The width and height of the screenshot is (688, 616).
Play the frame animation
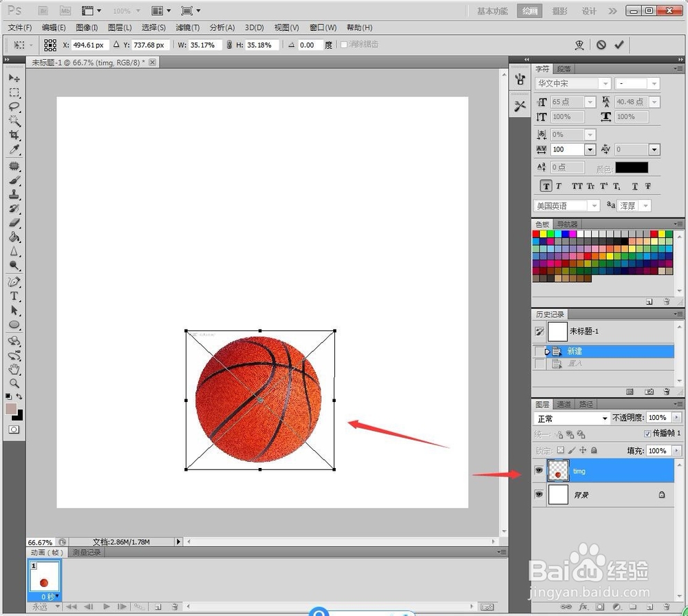coord(106,606)
